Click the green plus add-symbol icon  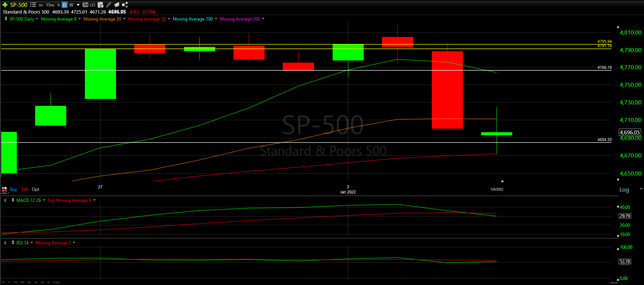pos(5,5)
